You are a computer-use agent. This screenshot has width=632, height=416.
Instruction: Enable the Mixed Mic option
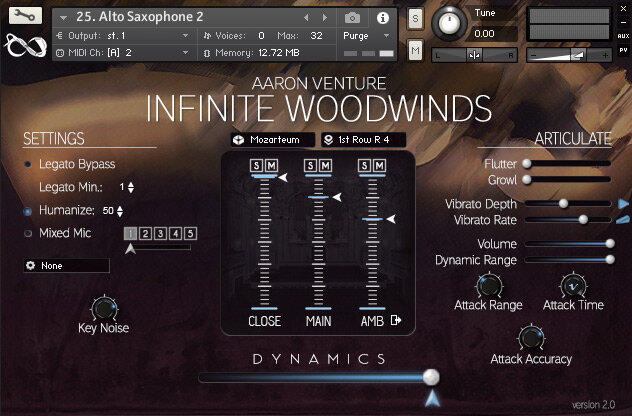(x=28, y=233)
